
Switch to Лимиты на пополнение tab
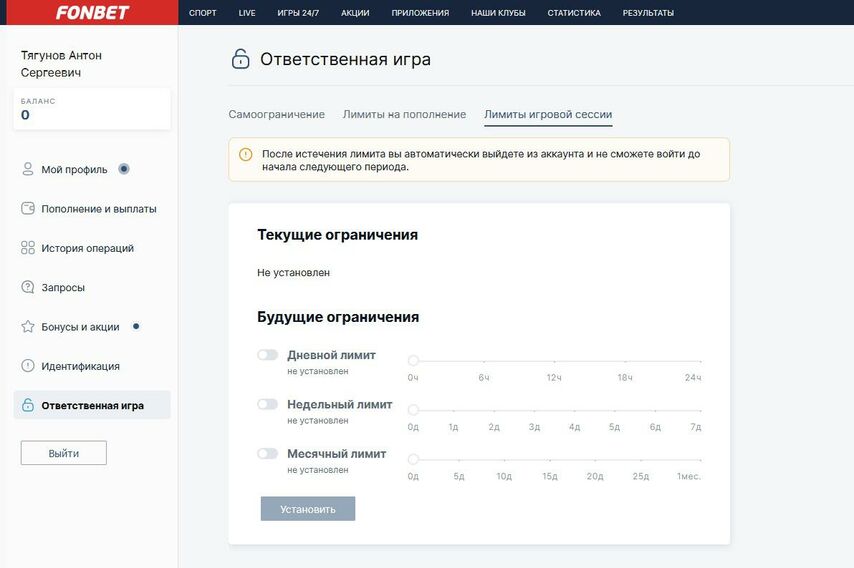point(404,114)
